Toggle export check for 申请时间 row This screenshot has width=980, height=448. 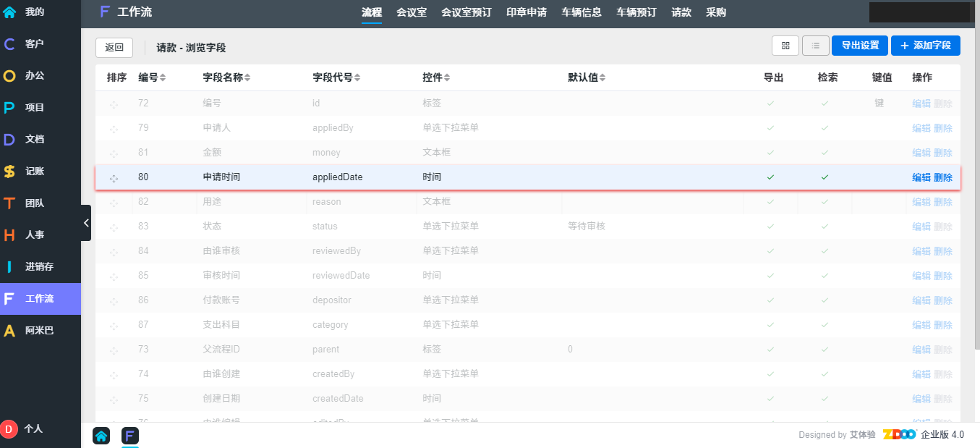770,177
